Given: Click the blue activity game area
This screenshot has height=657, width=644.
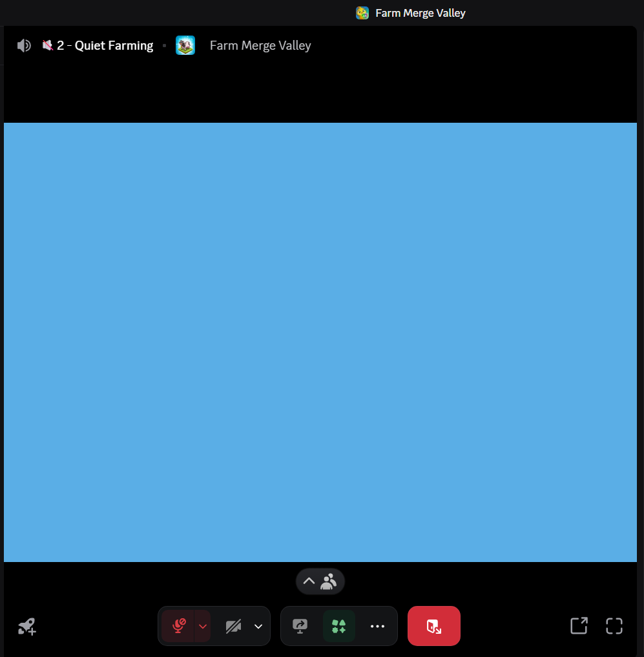Looking at the screenshot, I should point(320,342).
